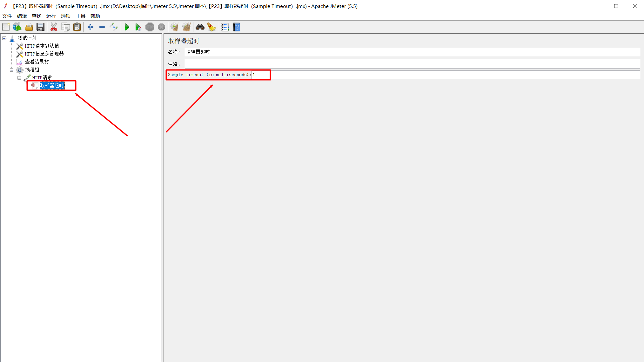644x362 pixels.
Task: Start test with no pauses icon
Action: point(138,27)
